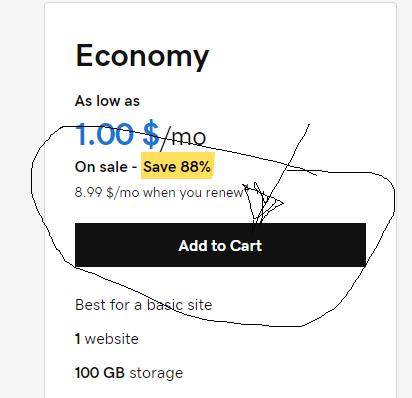Click the bold "100 GB" text
The image size is (412, 398).
(100, 373)
